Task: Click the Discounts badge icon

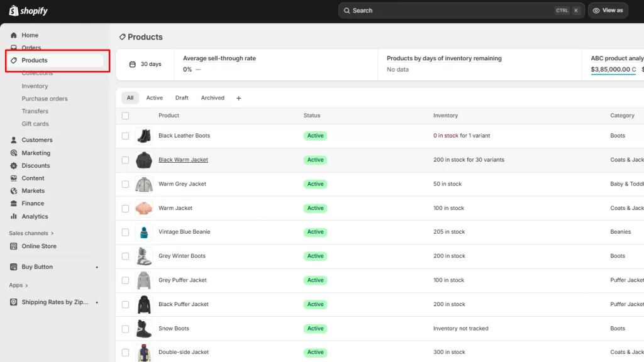Action: tap(14, 166)
